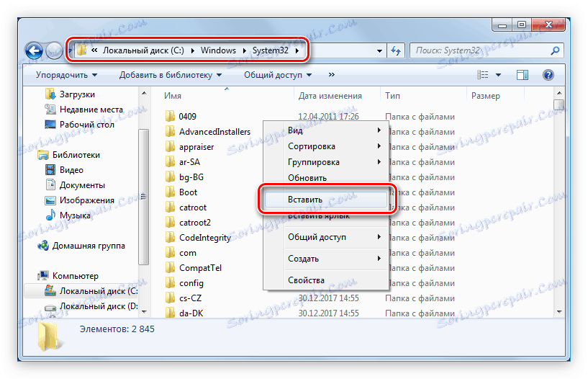Click the Компьютер icon in the sidebar
The height and width of the screenshot is (379, 588).
pos(43,276)
